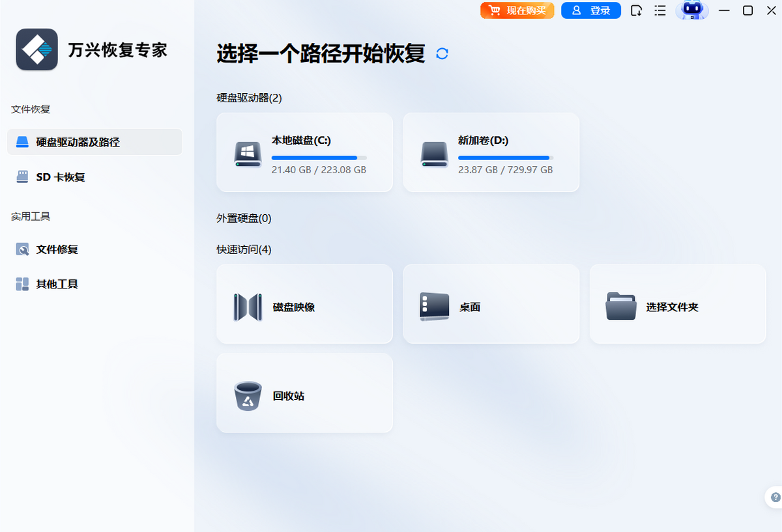This screenshot has height=532, width=782.
Task: Select 本地磁盘(C:) drive
Action: tap(304, 152)
